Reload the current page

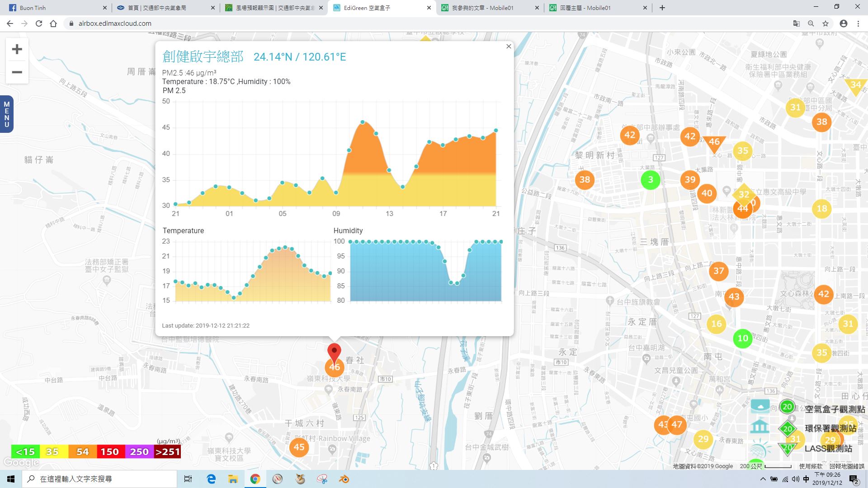click(39, 23)
